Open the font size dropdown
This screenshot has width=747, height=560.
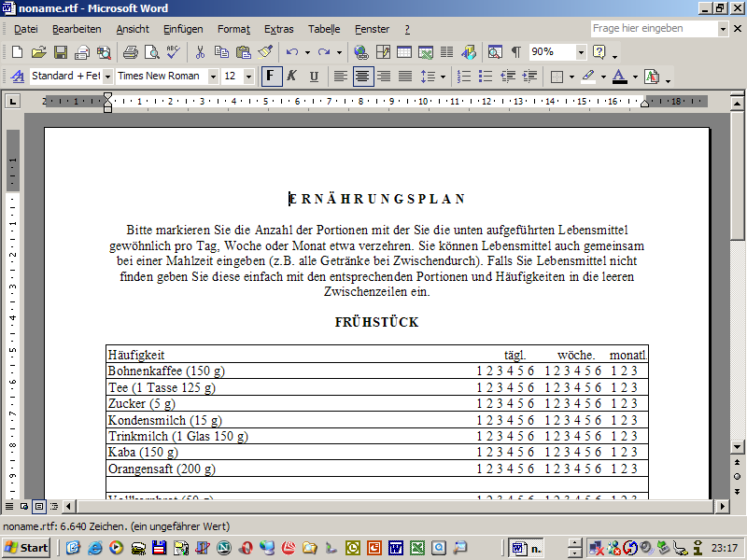(x=248, y=77)
